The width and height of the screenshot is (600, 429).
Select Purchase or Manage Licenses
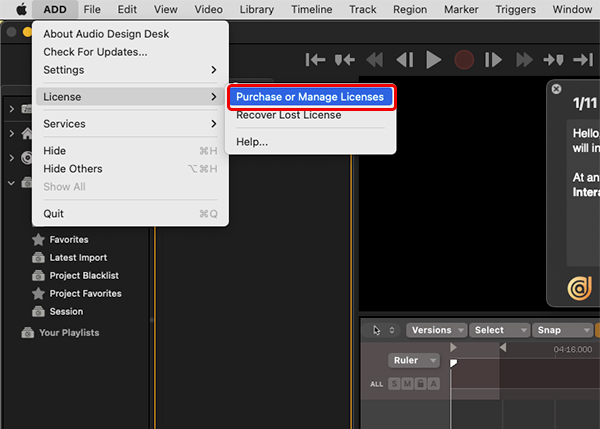pos(310,97)
